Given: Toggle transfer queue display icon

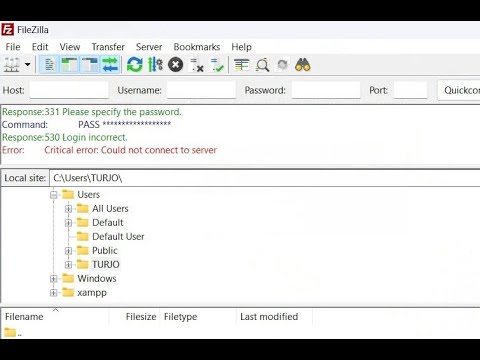Looking at the screenshot, I should point(110,65).
